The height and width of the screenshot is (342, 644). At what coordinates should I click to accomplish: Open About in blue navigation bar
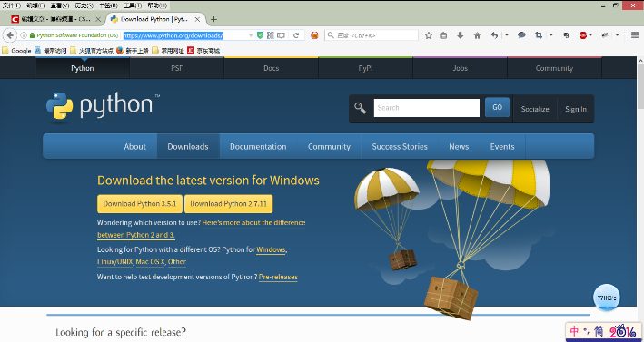point(135,146)
